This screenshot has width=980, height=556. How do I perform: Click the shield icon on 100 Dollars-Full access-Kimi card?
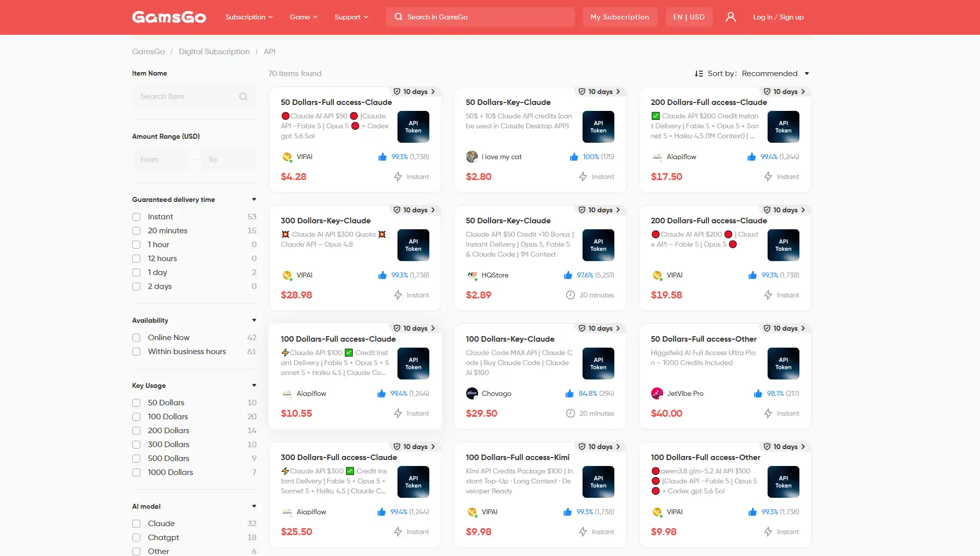(582, 447)
